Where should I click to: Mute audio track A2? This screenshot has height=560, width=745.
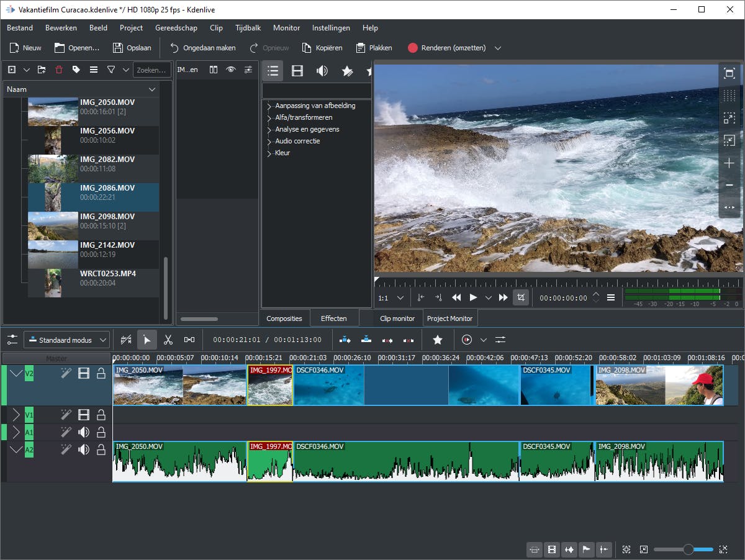click(84, 449)
